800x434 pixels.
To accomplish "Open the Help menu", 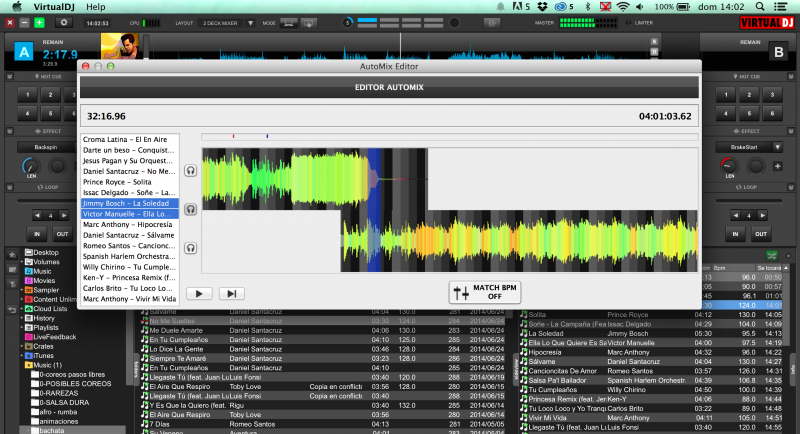I will [95, 7].
